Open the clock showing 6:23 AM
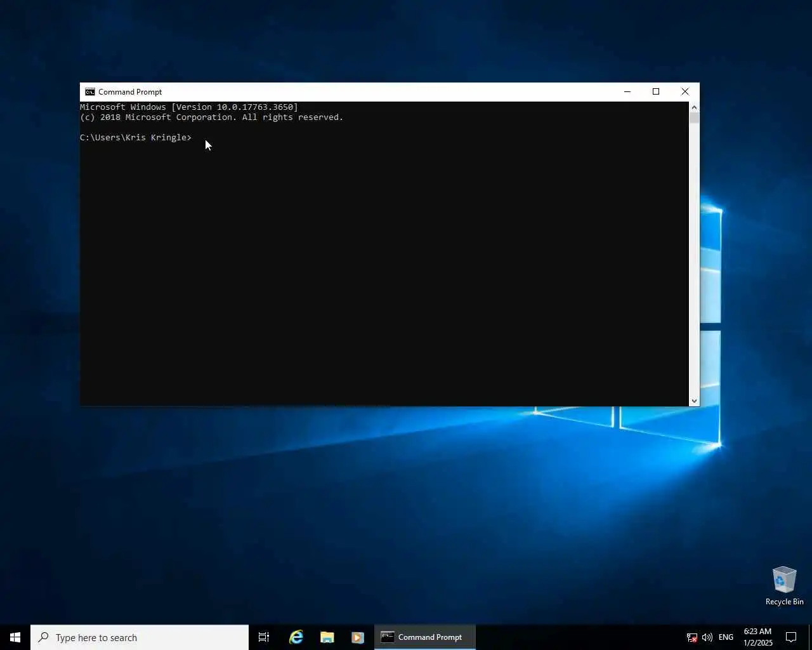Viewport: 812px width, 650px height. [x=758, y=637]
